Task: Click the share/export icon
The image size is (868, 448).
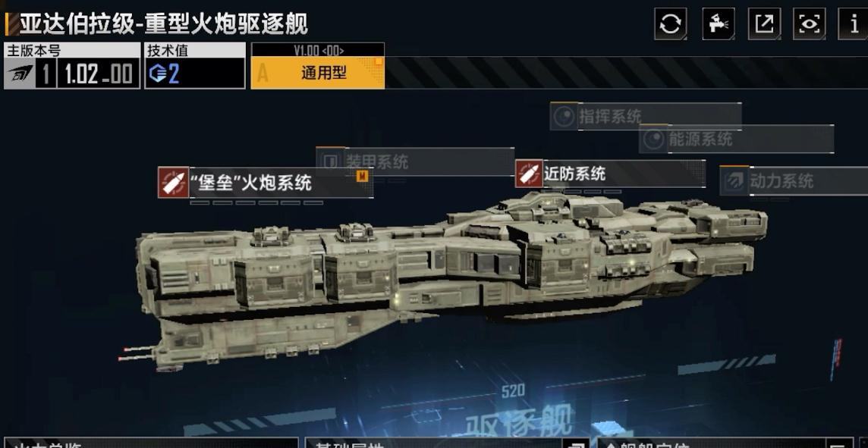Action: (x=765, y=23)
